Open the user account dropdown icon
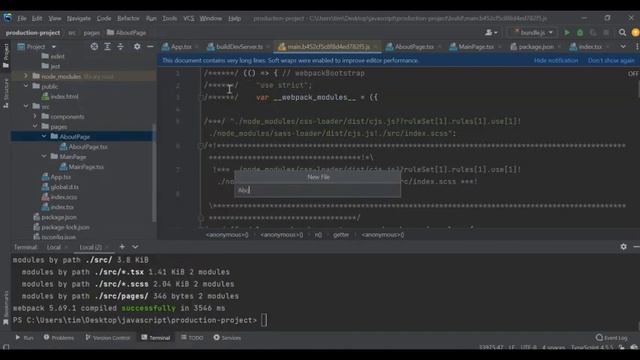Image resolution: width=640 pixels, height=360 pixels. (x=491, y=33)
